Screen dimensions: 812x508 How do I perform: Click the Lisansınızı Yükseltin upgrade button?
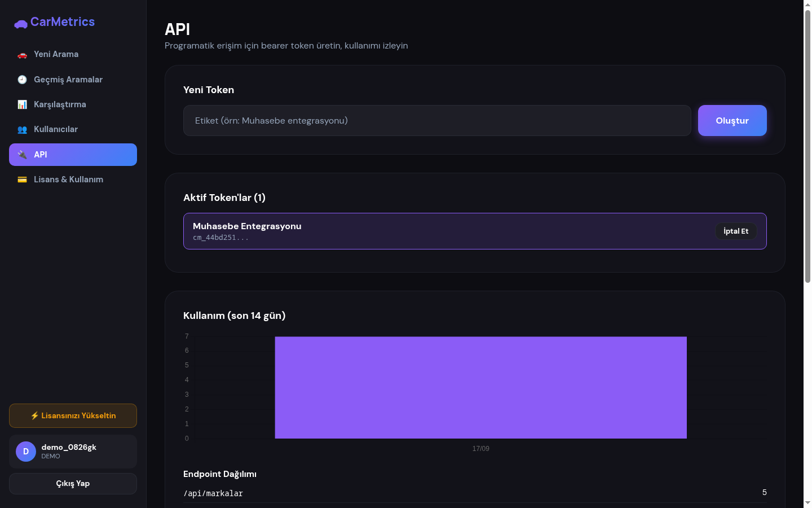tap(73, 415)
